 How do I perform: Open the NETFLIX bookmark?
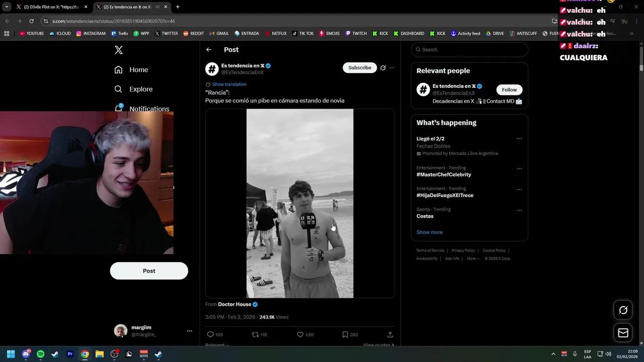[x=275, y=34]
